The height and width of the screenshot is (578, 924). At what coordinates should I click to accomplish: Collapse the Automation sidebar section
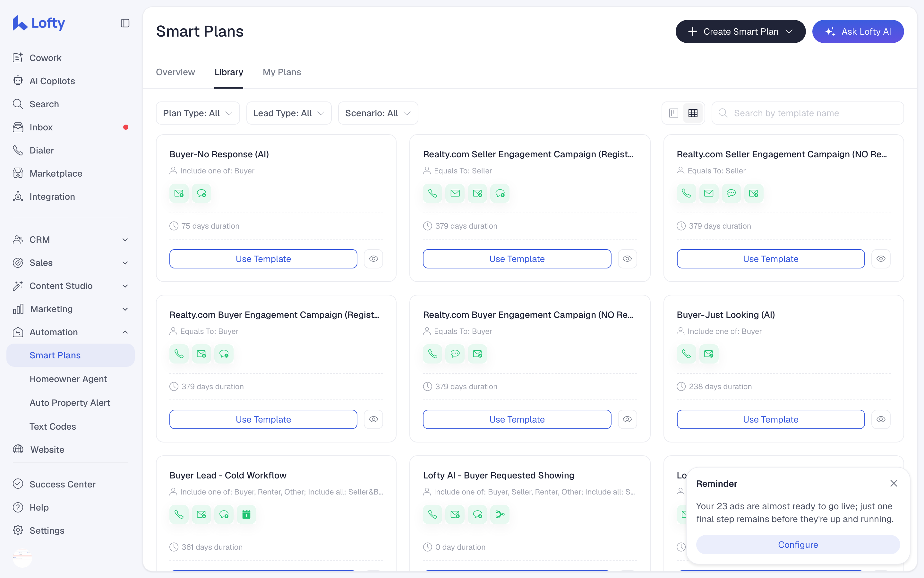click(71, 332)
